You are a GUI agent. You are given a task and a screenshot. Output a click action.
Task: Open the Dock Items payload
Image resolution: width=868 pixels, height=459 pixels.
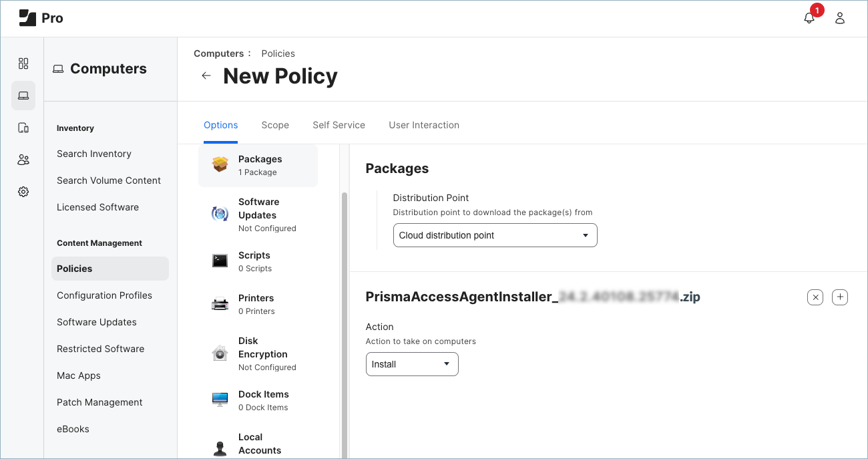[220, 400]
